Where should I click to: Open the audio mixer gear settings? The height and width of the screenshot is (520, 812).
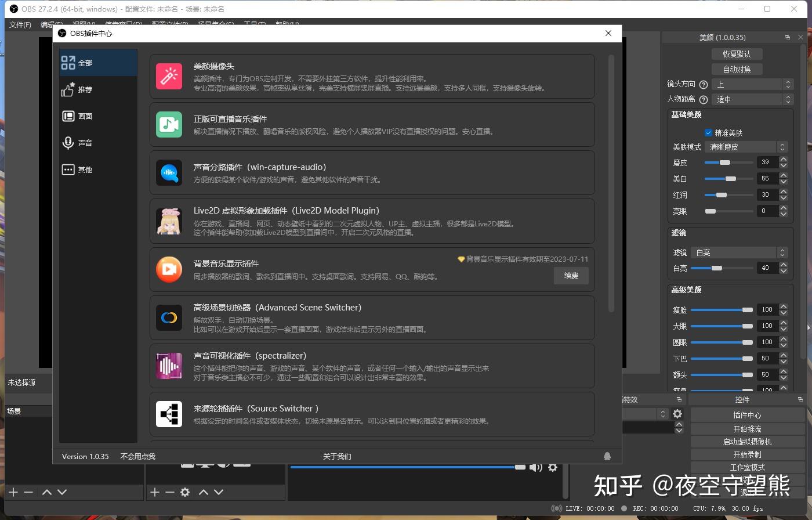(x=553, y=467)
